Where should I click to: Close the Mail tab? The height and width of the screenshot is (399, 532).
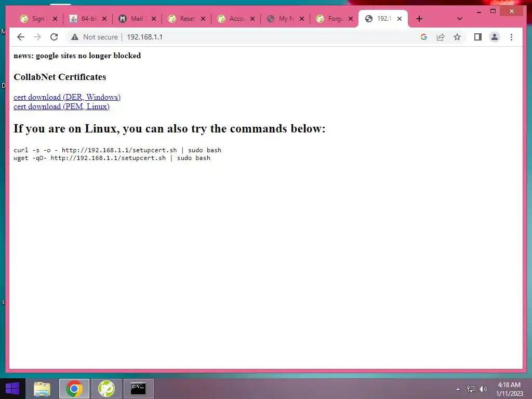click(154, 19)
